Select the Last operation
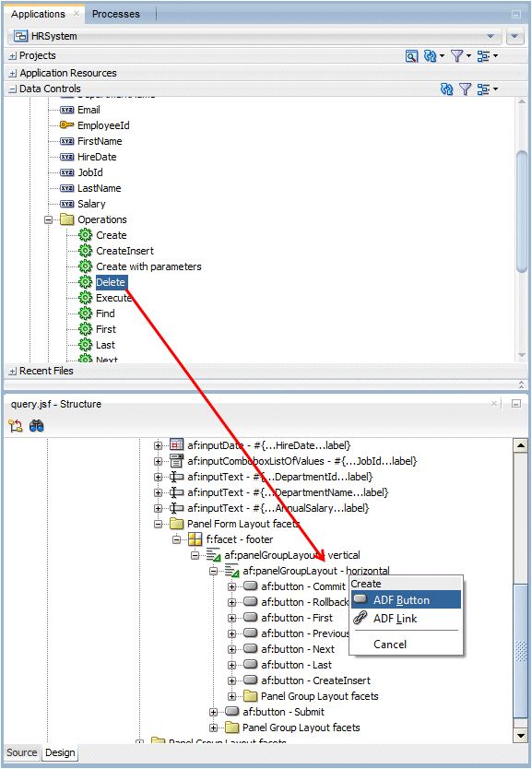Image resolution: width=532 pixels, height=769 pixels. click(105, 345)
